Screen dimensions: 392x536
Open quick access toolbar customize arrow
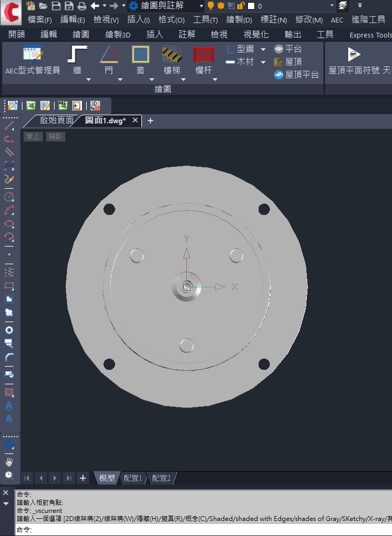click(359, 5)
